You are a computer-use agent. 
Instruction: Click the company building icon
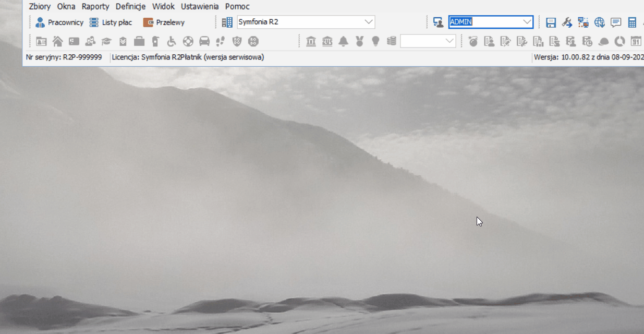227,22
